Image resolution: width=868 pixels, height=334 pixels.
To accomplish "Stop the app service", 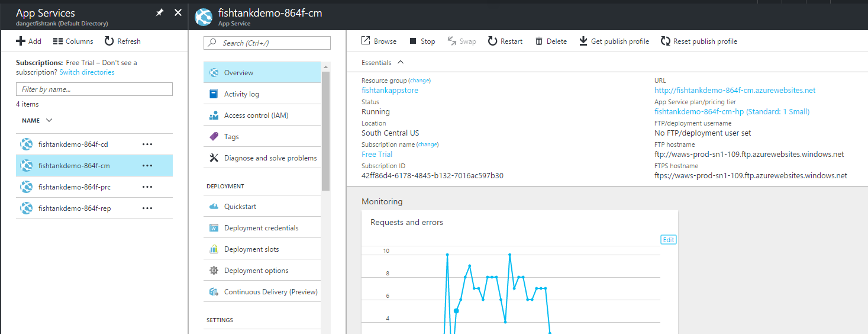I will (422, 41).
